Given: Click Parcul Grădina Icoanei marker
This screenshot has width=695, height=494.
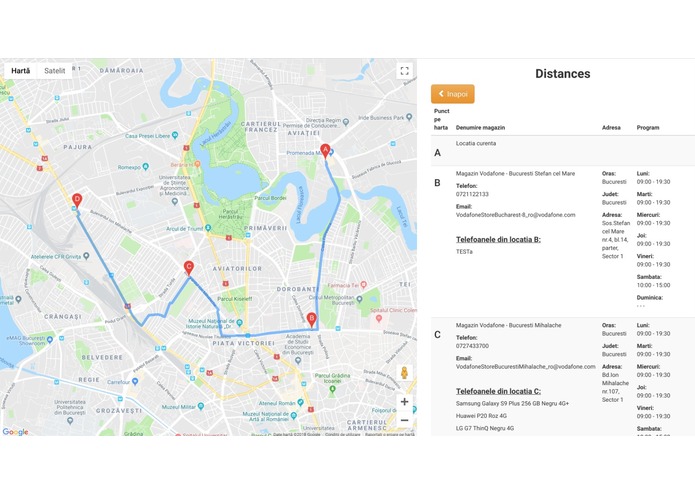Looking at the screenshot, I should (x=332, y=389).
